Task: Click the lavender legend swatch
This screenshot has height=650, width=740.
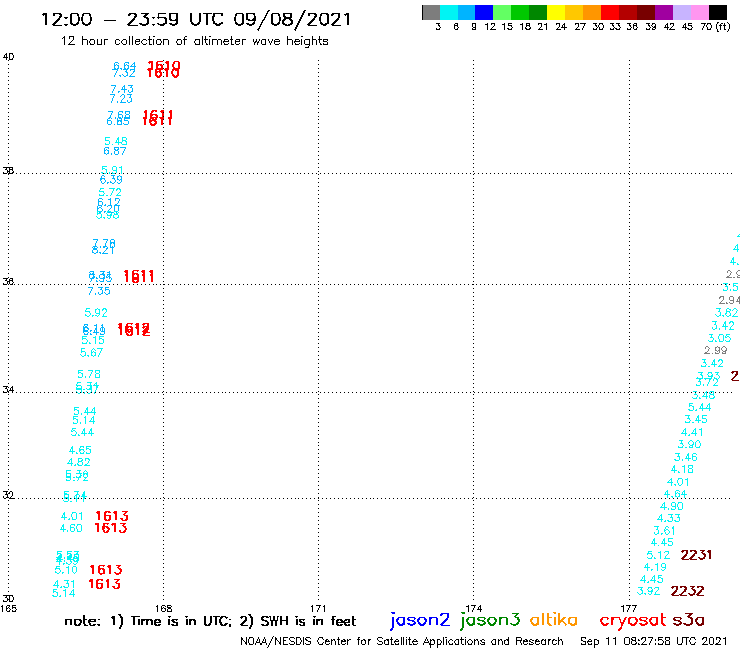Action: pos(682,12)
